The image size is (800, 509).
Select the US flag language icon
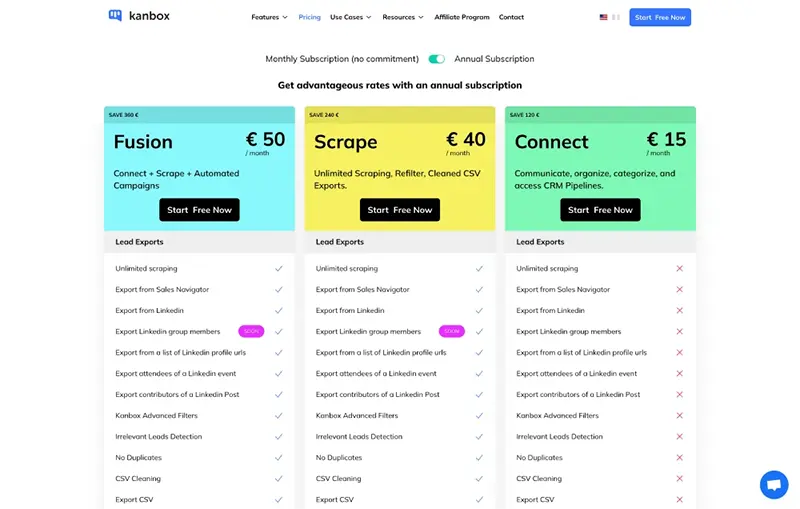pyautogui.click(x=604, y=17)
